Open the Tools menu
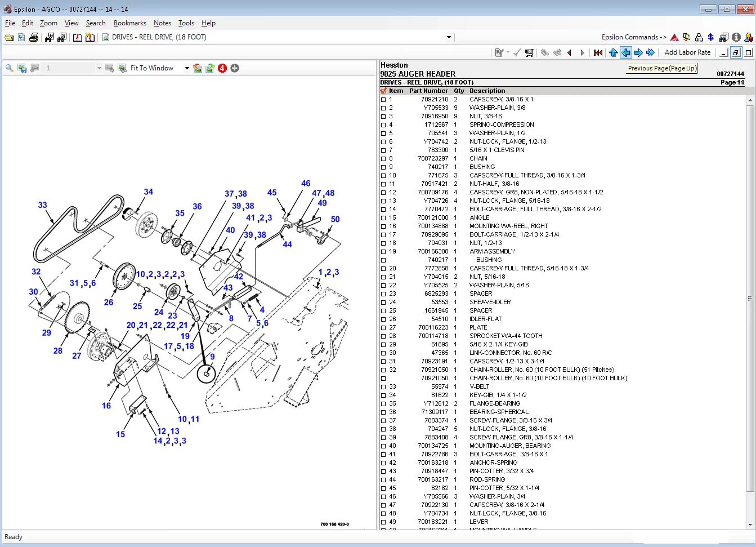 186,23
